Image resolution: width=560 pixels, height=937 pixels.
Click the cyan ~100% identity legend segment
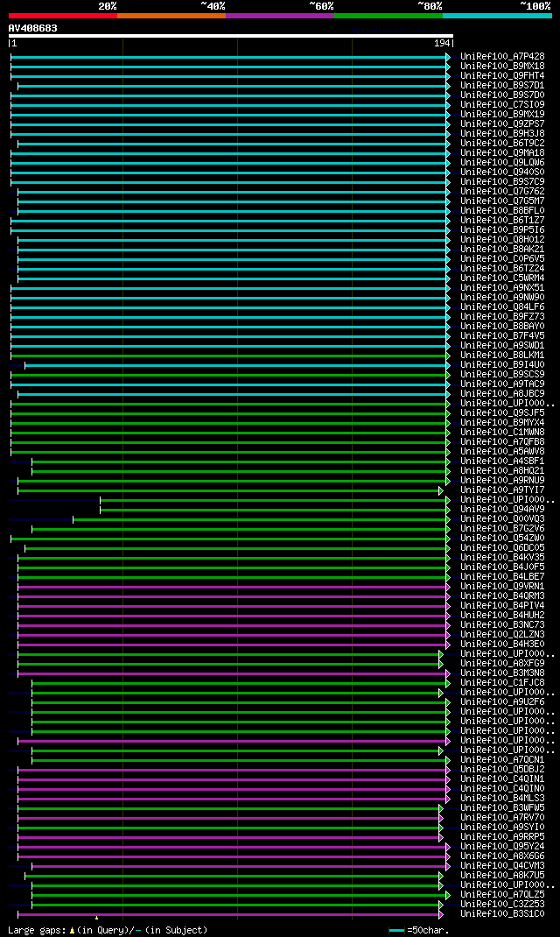(x=497, y=16)
